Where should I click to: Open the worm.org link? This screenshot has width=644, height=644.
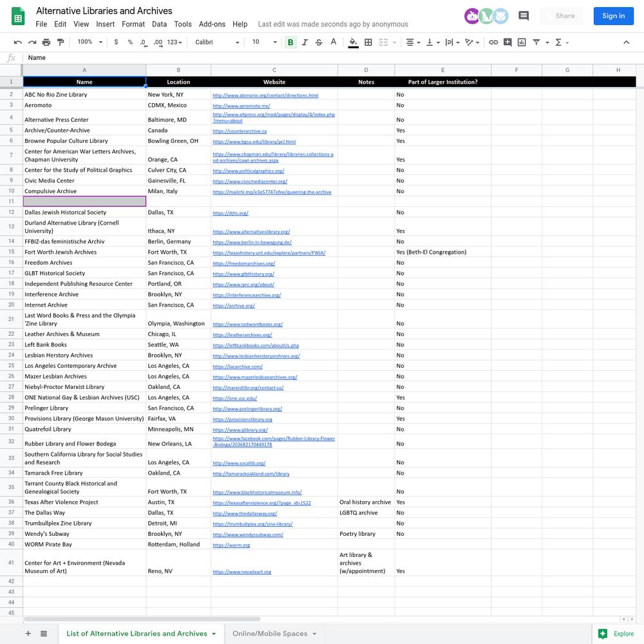[x=231, y=545]
